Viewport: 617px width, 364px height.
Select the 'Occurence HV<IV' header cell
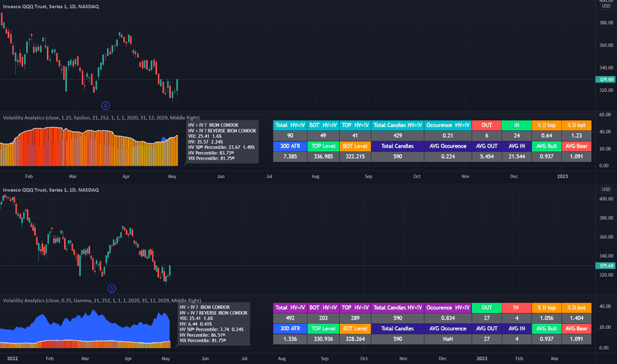tap(448, 308)
